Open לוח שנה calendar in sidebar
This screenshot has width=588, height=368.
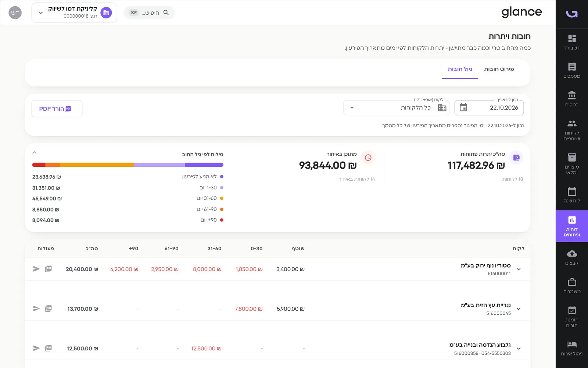(x=572, y=195)
